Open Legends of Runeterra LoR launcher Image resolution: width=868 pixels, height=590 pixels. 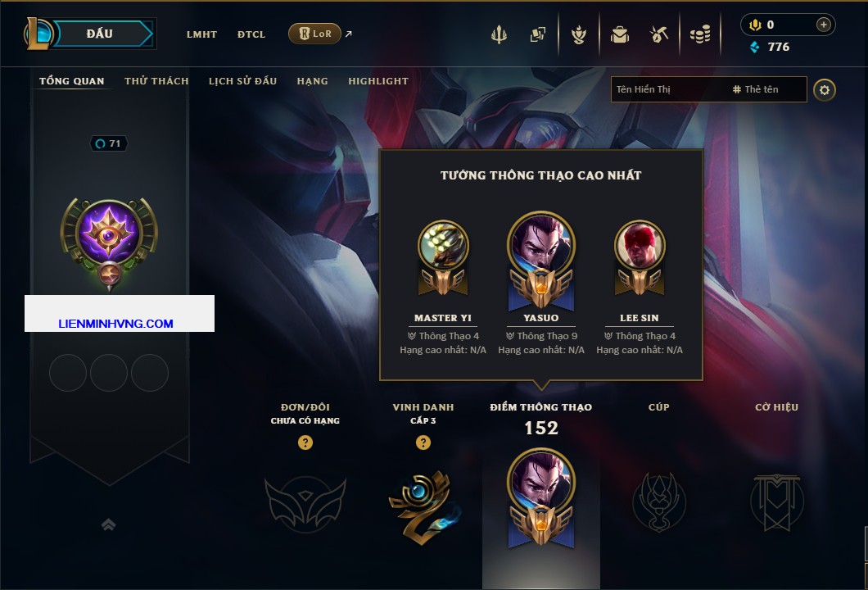(x=315, y=34)
